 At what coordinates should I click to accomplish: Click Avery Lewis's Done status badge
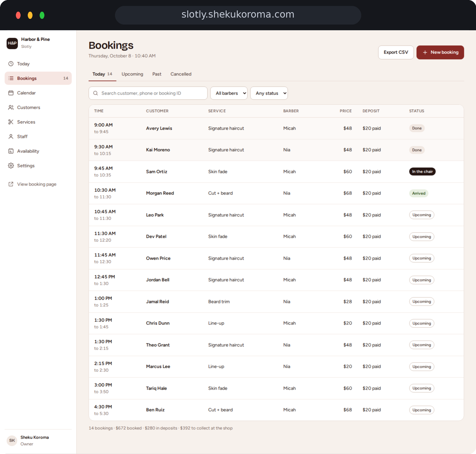pyautogui.click(x=417, y=128)
